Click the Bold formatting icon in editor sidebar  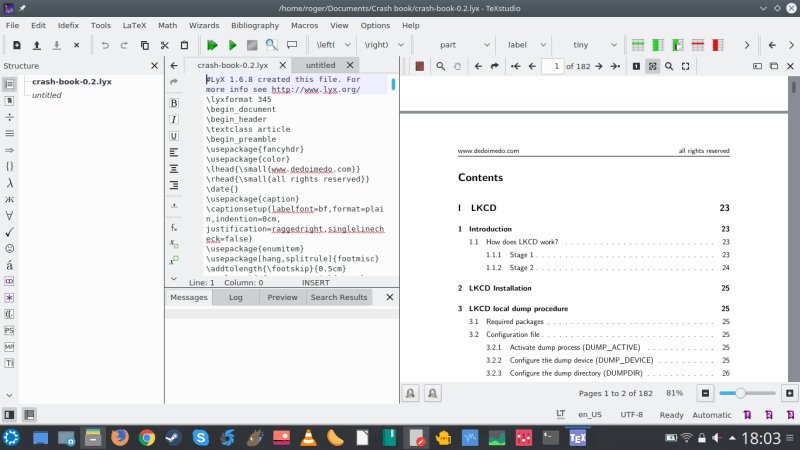(x=175, y=103)
